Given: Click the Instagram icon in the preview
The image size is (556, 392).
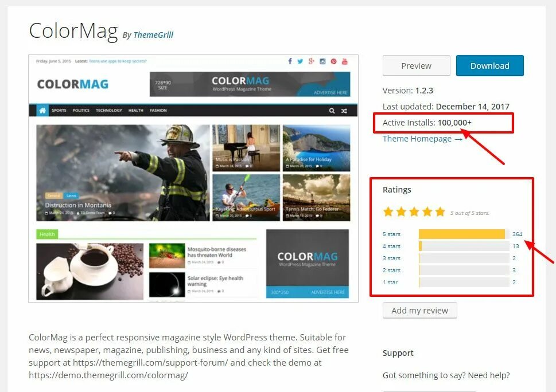Looking at the screenshot, I should point(322,61).
